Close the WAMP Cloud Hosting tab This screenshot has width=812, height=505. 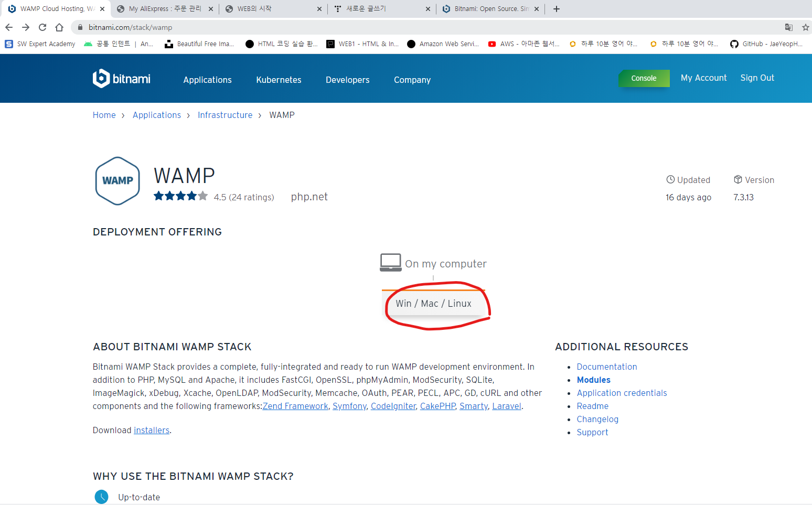(x=102, y=9)
